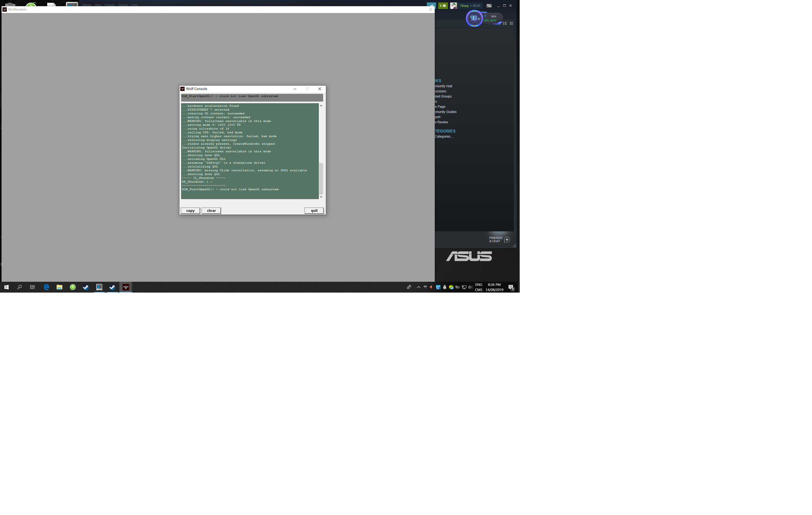Open the Y0ung account dropdown

[x=466, y=6]
